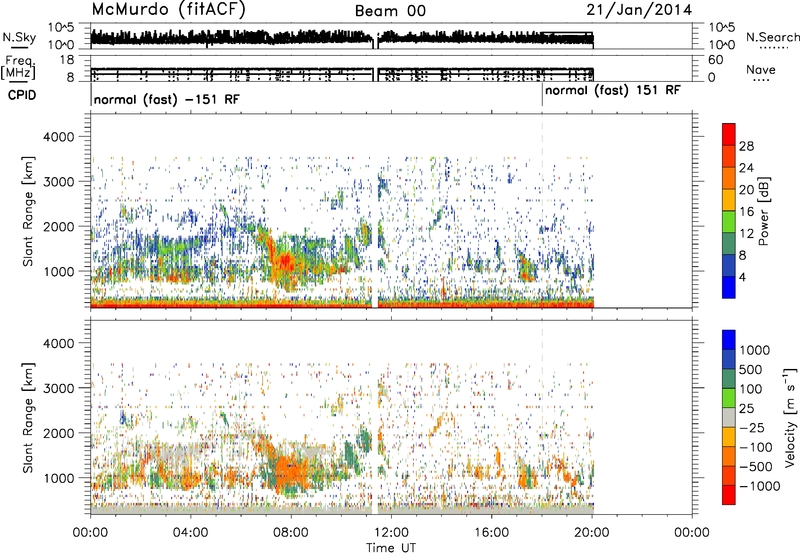Click the 'Time UT' axis title

coord(391,547)
